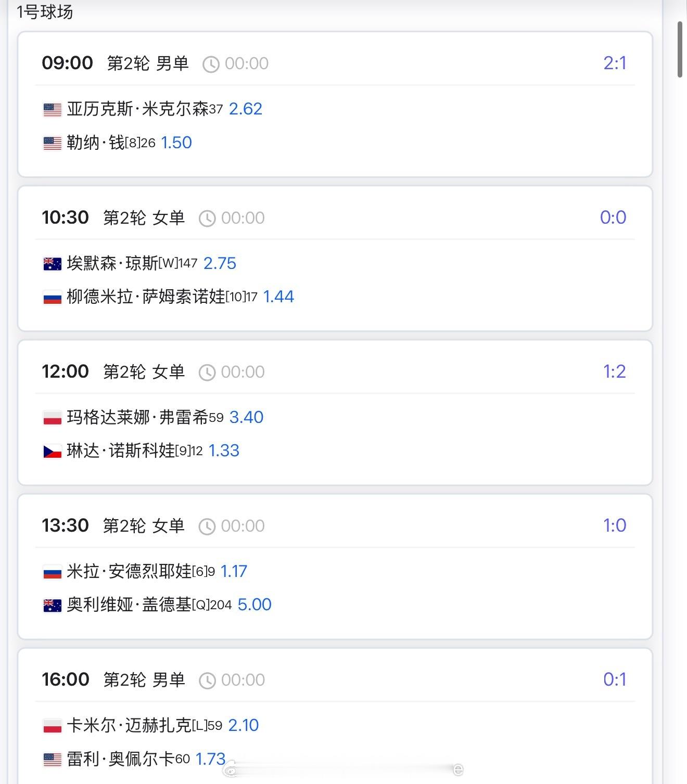Click the clock icon in the 12:00 match
Viewport: 687px width, 784px height.
[207, 372]
